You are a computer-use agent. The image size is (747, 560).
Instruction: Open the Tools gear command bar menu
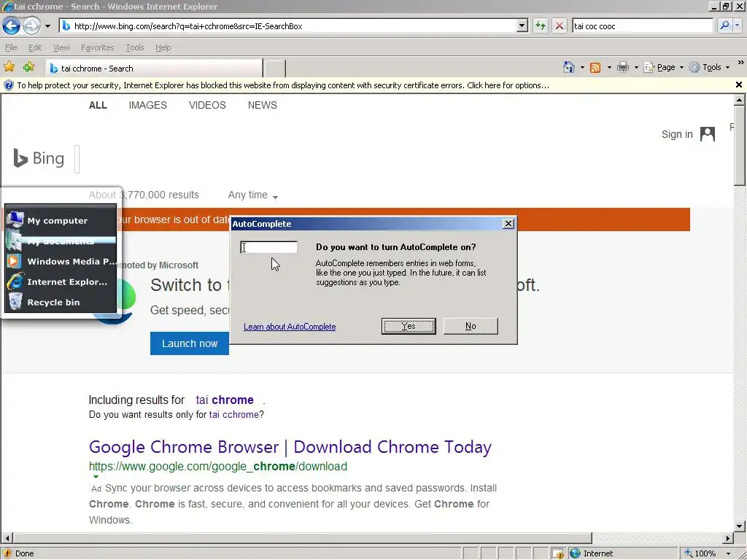click(709, 68)
